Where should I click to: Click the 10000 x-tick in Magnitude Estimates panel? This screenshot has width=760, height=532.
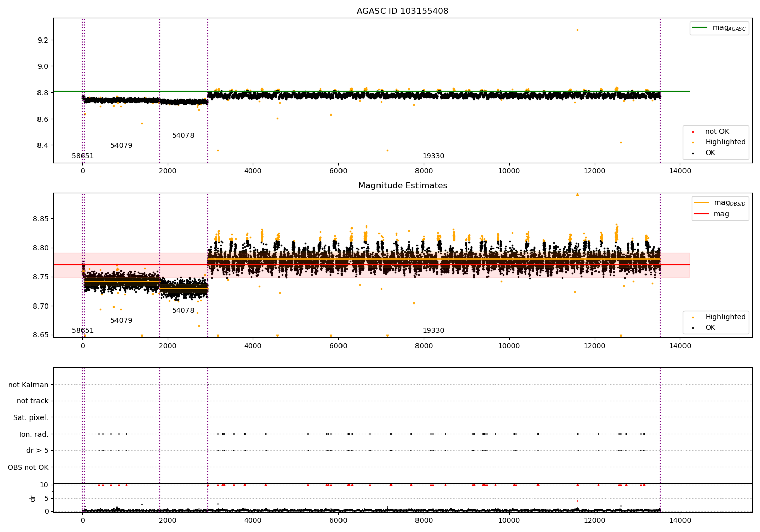[x=509, y=346]
